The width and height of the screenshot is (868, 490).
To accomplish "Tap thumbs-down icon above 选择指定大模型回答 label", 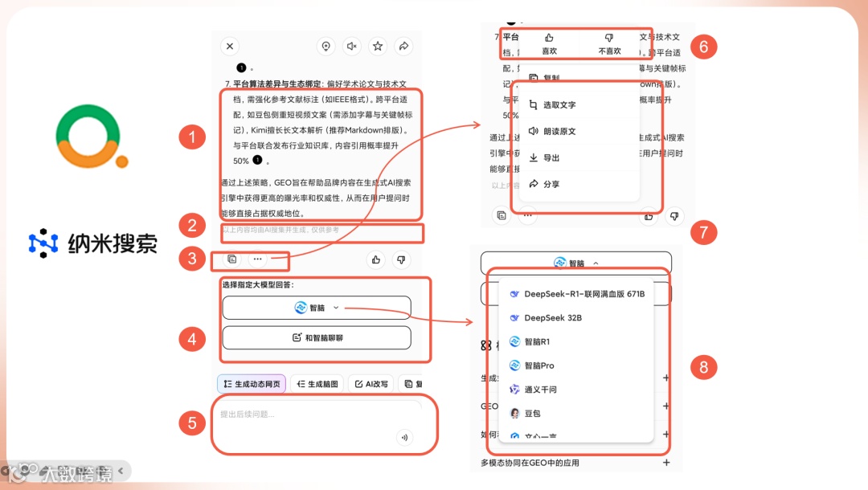I will (401, 259).
